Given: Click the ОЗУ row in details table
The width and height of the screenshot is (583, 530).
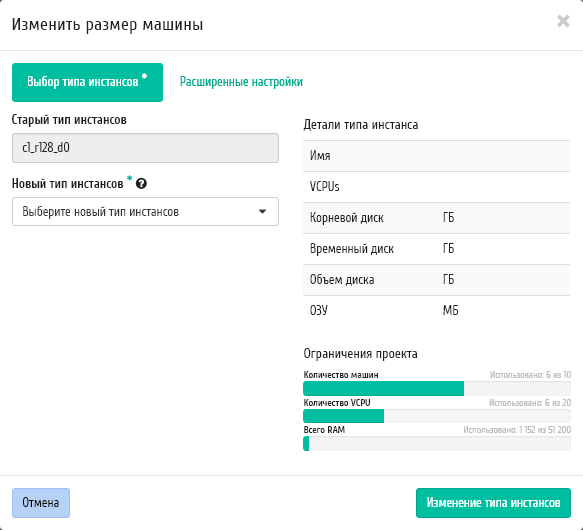Looking at the screenshot, I should (x=437, y=311).
